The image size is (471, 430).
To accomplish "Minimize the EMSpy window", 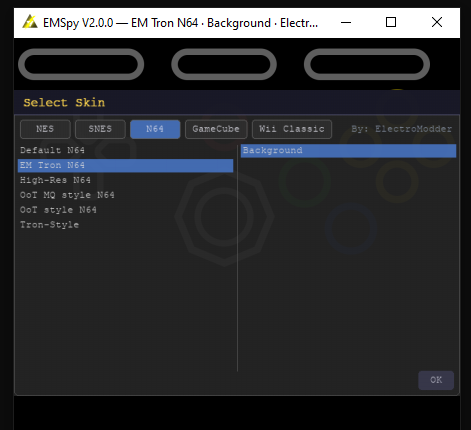I will pyautogui.click(x=346, y=23).
